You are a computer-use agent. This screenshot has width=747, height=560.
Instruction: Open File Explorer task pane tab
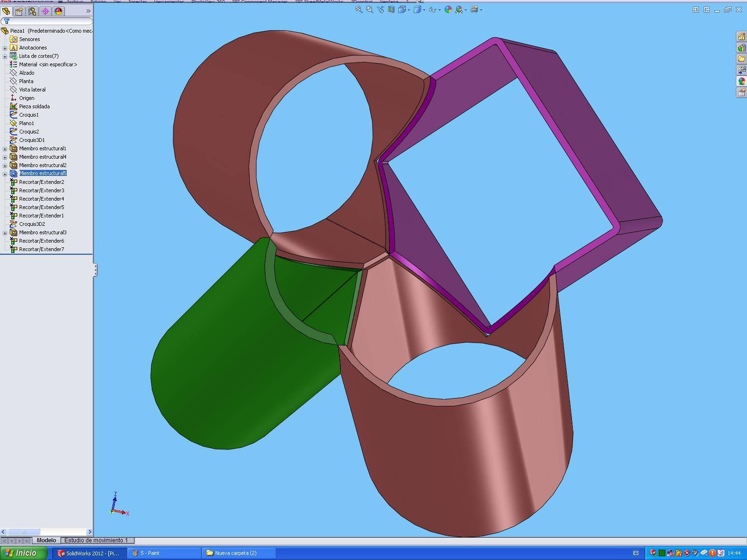[x=741, y=59]
